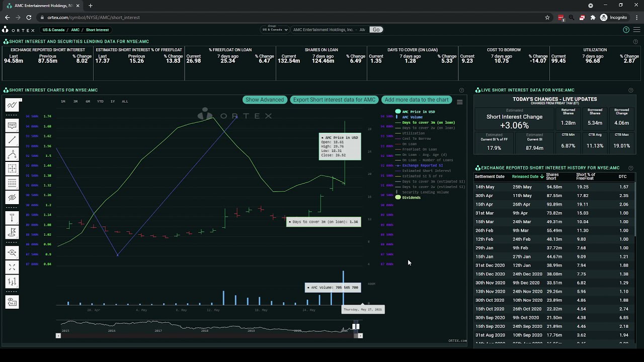This screenshot has height=362, width=644.
Task: Toggle Security Lending Volume series
Action: [x=425, y=192]
